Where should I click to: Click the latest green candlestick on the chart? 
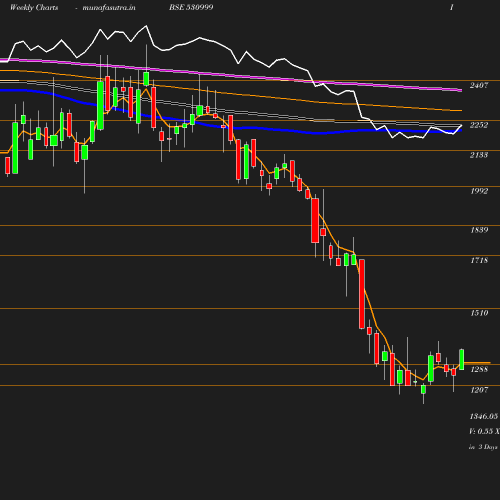pyautogui.click(x=462, y=359)
